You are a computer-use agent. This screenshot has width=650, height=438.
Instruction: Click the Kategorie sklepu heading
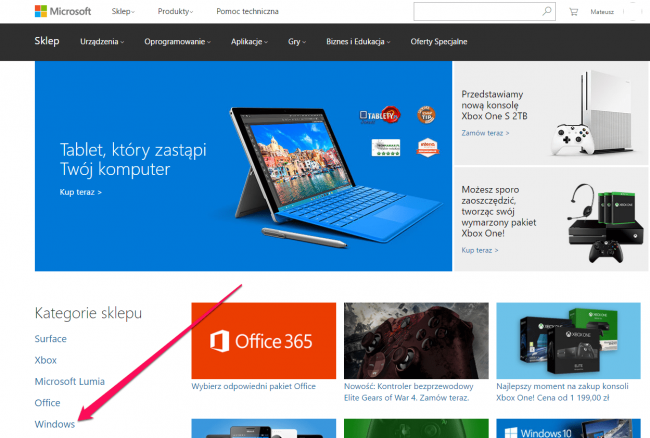pos(88,313)
